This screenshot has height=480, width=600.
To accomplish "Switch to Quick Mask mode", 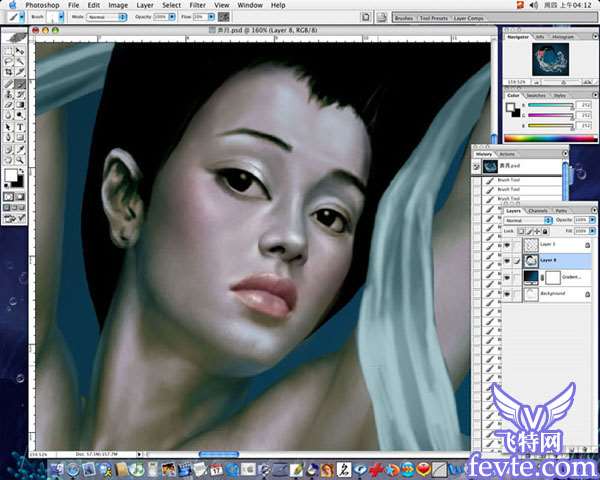I will pyautogui.click(x=20, y=197).
